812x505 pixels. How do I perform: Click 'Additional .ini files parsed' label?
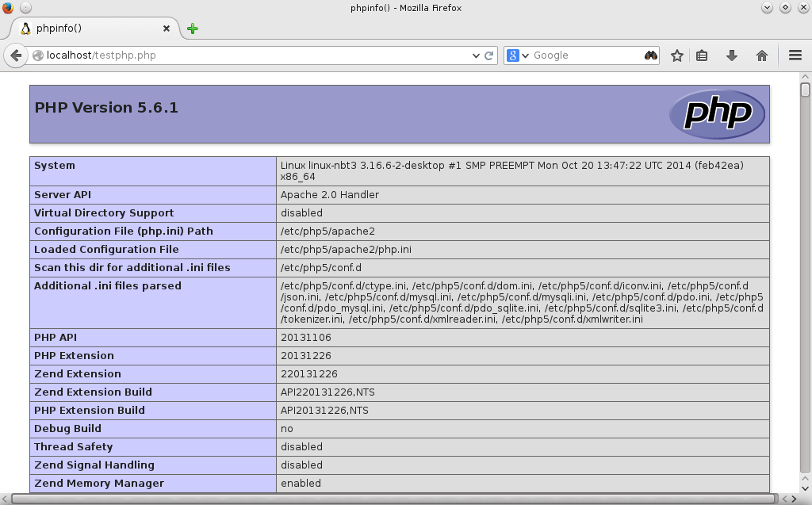(x=108, y=286)
